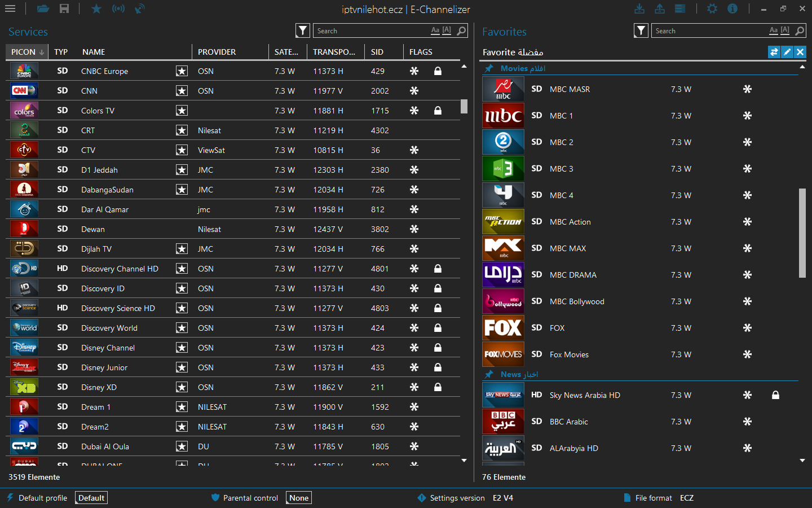The image size is (812, 508).
Task: Open the hamburger main menu
Action: (x=10, y=8)
